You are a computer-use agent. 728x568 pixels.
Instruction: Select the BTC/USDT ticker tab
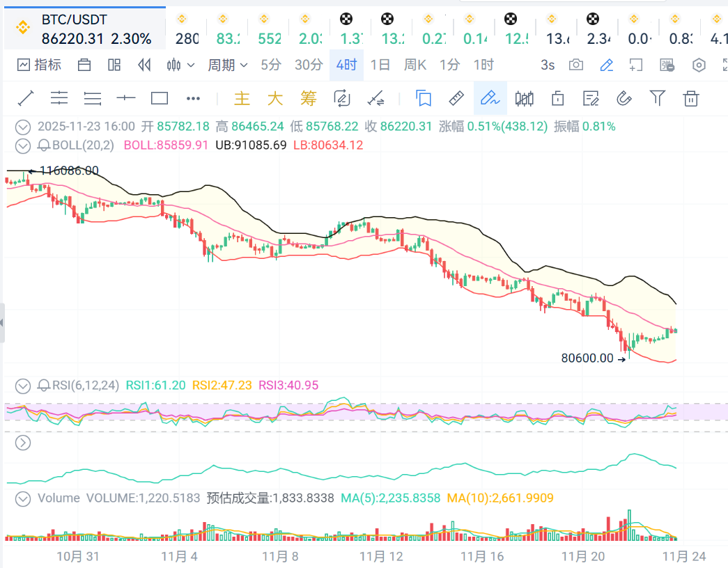click(82, 29)
